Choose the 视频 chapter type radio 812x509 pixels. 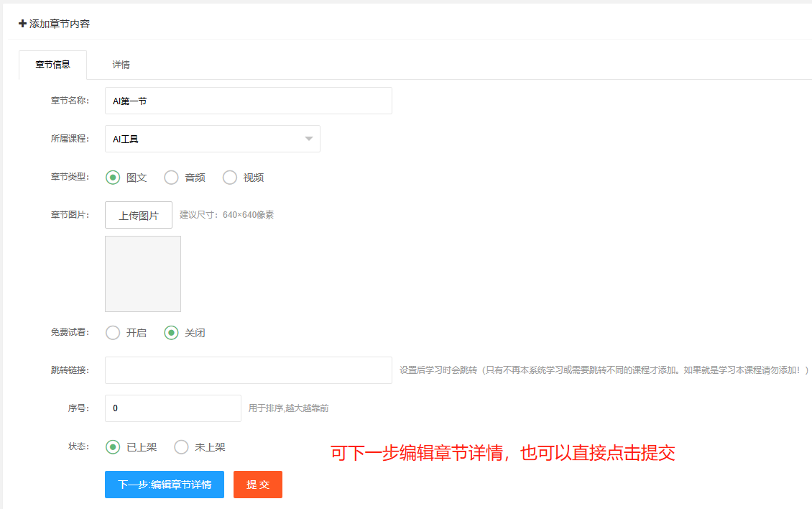230,178
